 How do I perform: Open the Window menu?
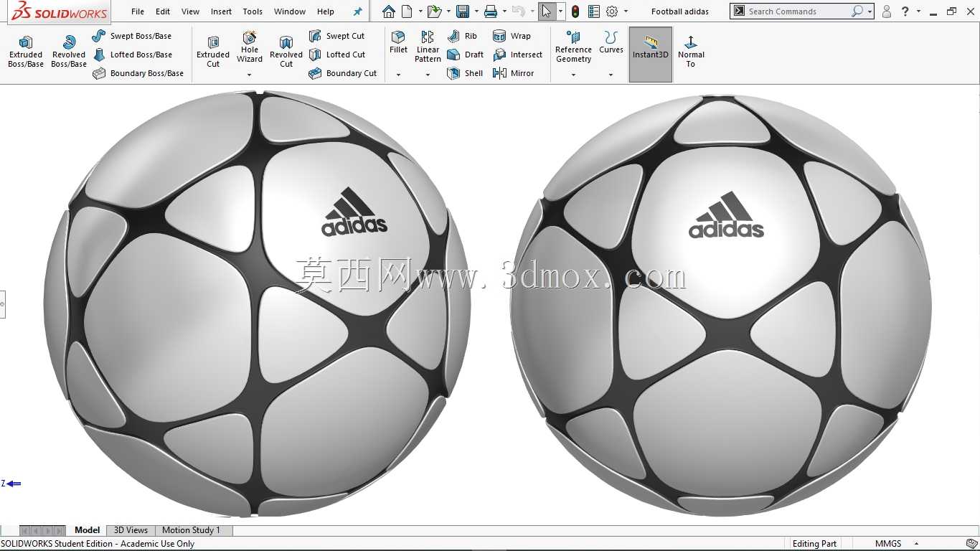(290, 11)
